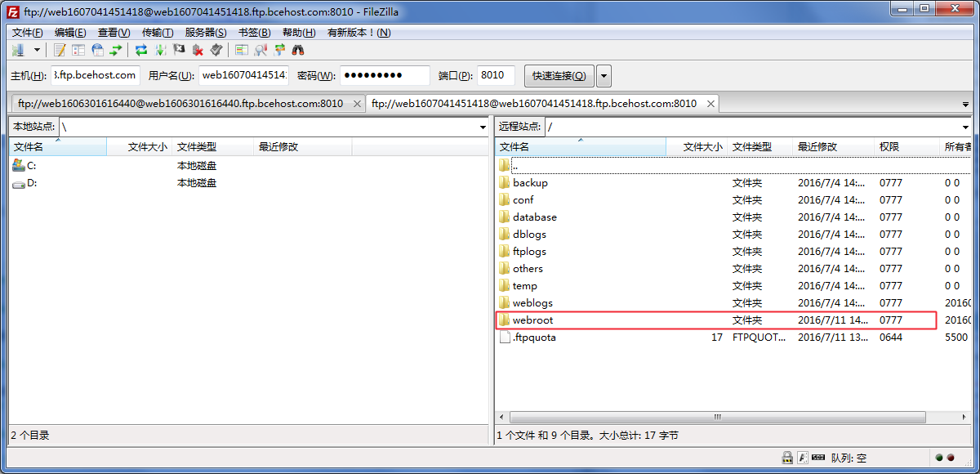This screenshot has width=980, height=474.
Task: Click the 用户名 username input field
Action: tap(243, 76)
